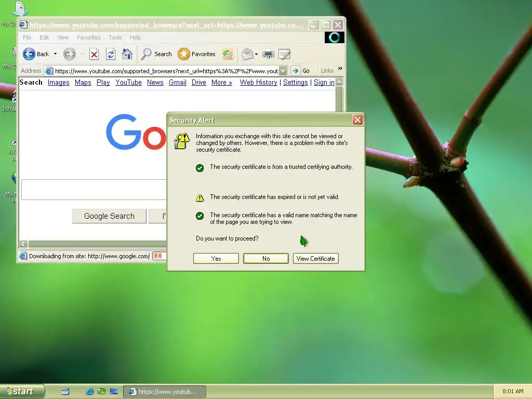This screenshot has height=399, width=532.
Task: Click the Drive link
Action: (199, 83)
